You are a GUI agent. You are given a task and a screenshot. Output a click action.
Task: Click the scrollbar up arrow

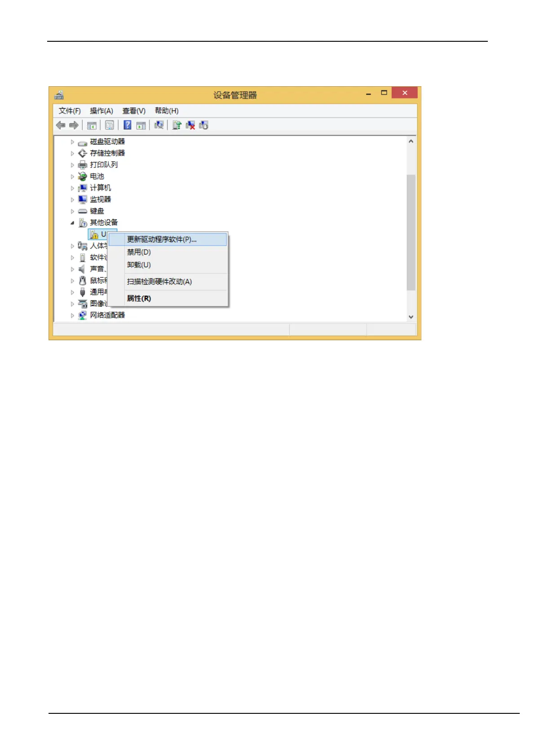(x=411, y=141)
